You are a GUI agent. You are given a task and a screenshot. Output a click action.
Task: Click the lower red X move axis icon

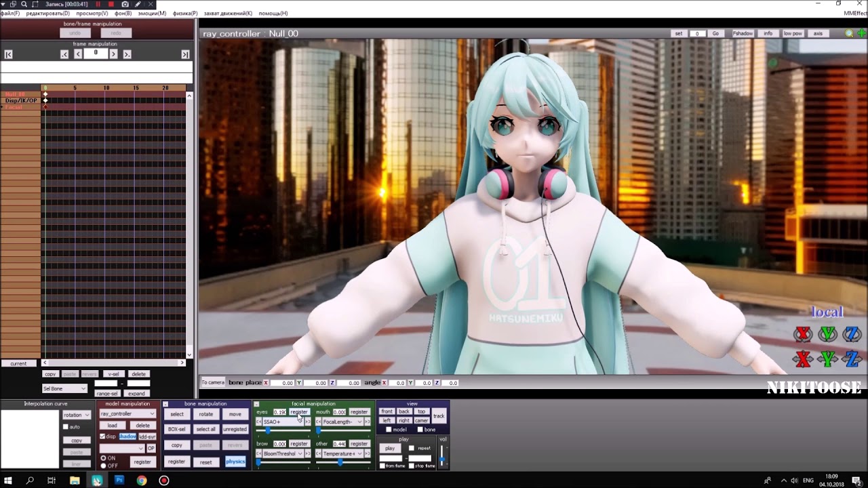[804, 359]
